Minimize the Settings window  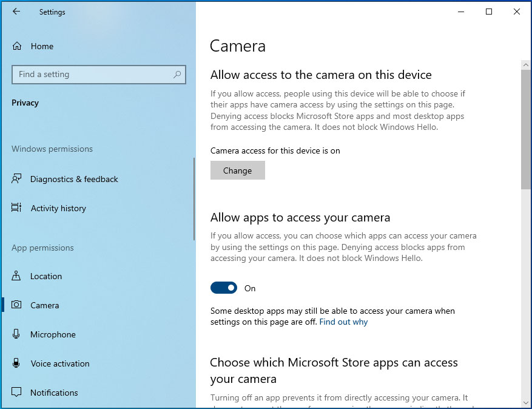[461, 12]
